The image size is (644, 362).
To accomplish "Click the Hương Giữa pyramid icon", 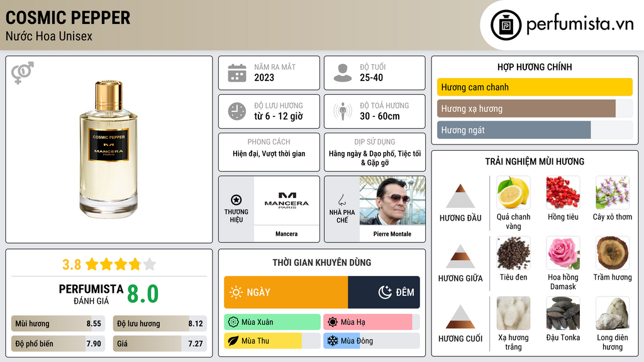I will tap(460, 256).
